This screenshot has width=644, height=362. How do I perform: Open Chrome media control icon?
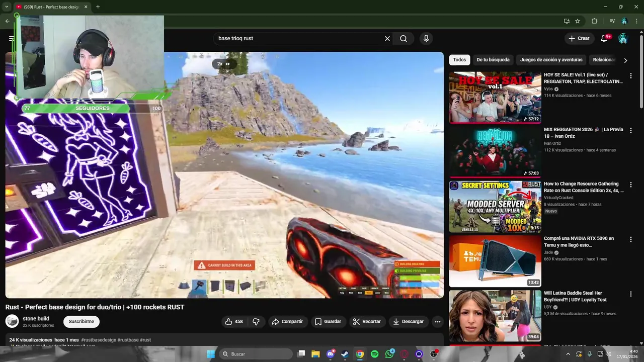[x=612, y=21]
